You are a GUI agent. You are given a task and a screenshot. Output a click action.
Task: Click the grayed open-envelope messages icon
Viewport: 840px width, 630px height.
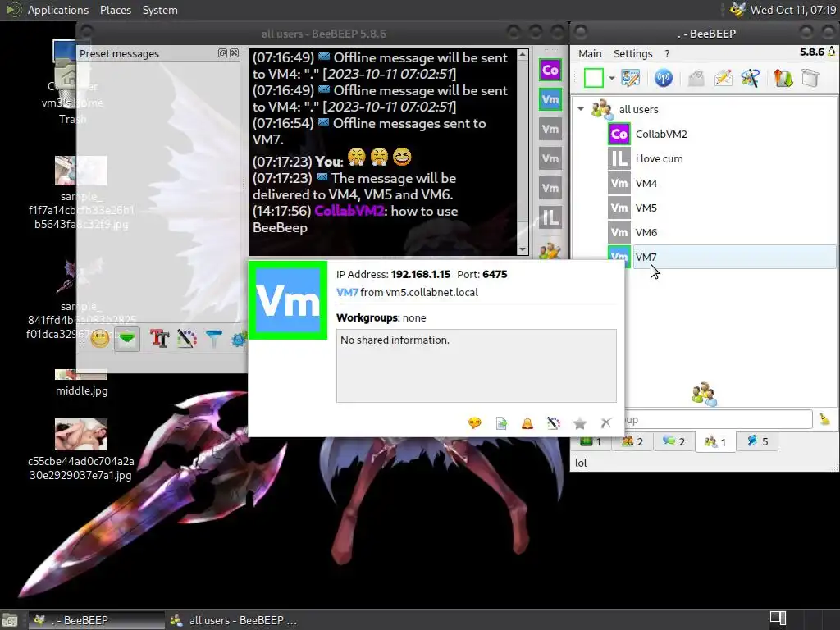(x=696, y=78)
